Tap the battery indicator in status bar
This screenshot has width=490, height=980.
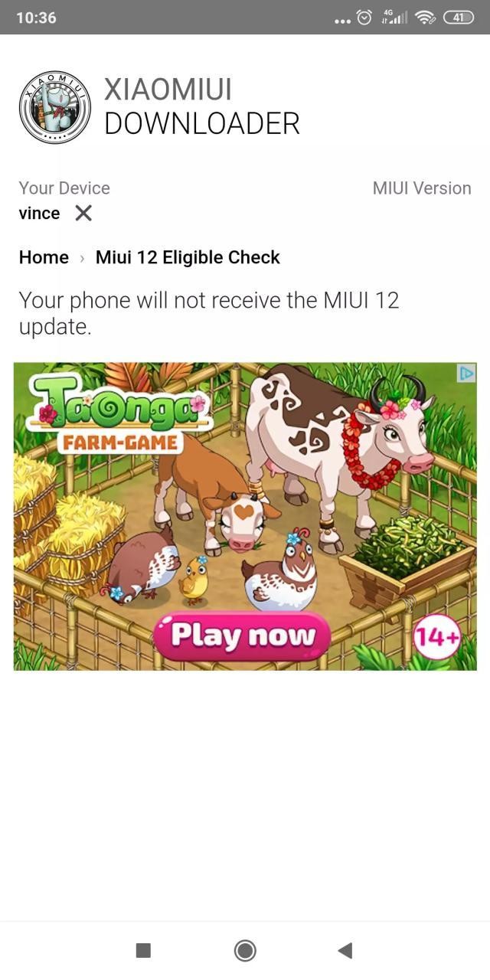(459, 18)
